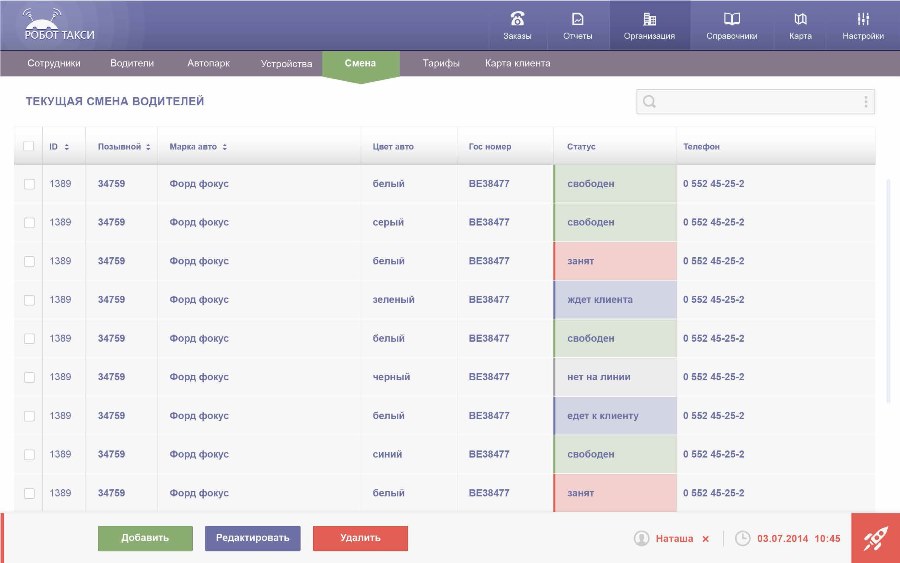Switch to the Тарифы tab
Viewport: 900px width, 563px height.
[x=441, y=63]
